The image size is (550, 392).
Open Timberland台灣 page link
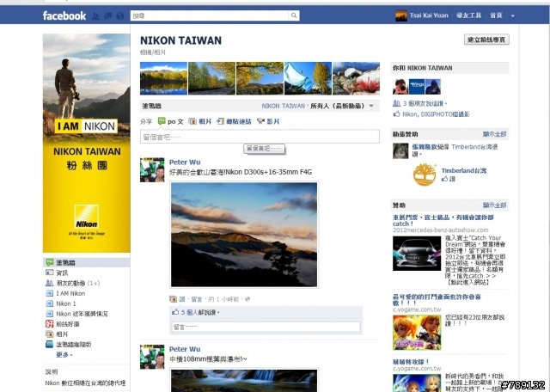[464, 170]
